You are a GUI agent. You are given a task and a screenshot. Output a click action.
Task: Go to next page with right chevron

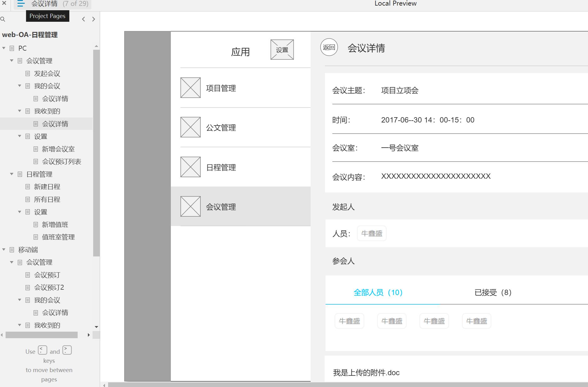93,19
